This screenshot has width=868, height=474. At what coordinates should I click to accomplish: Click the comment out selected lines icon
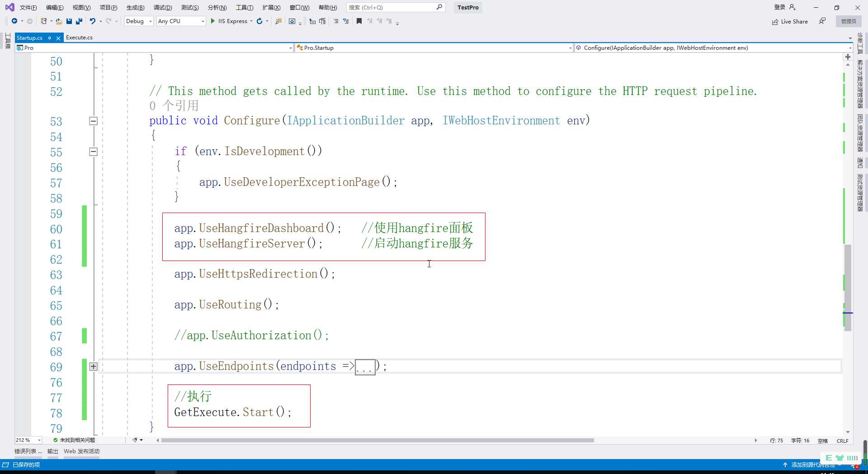pos(336,21)
